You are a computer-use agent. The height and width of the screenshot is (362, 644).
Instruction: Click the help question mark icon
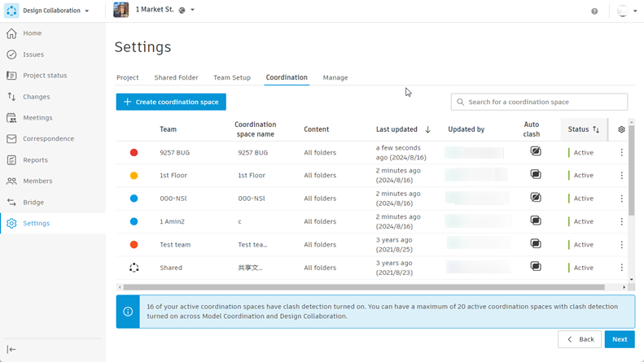pos(594,11)
